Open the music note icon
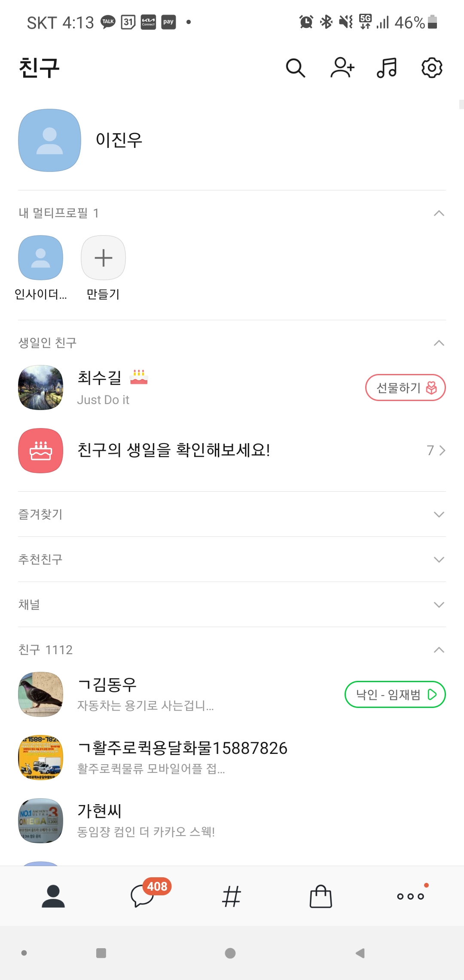The image size is (464, 980). pos(387,68)
